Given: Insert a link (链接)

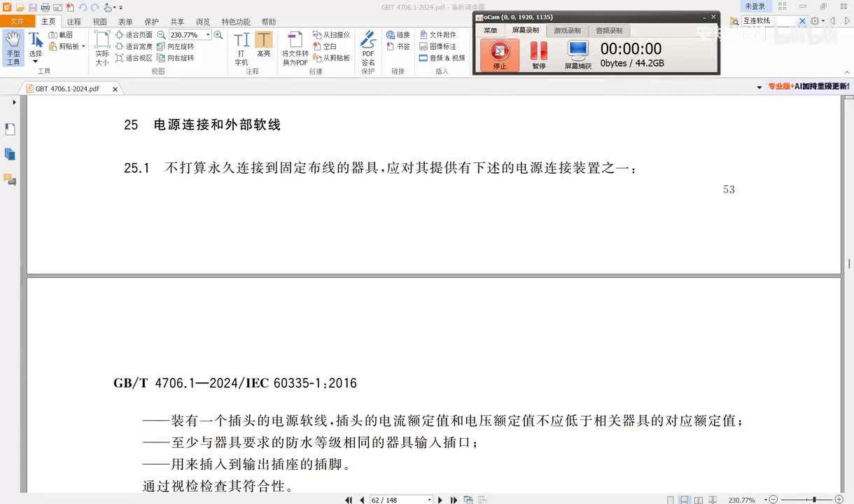Looking at the screenshot, I should coord(398,34).
